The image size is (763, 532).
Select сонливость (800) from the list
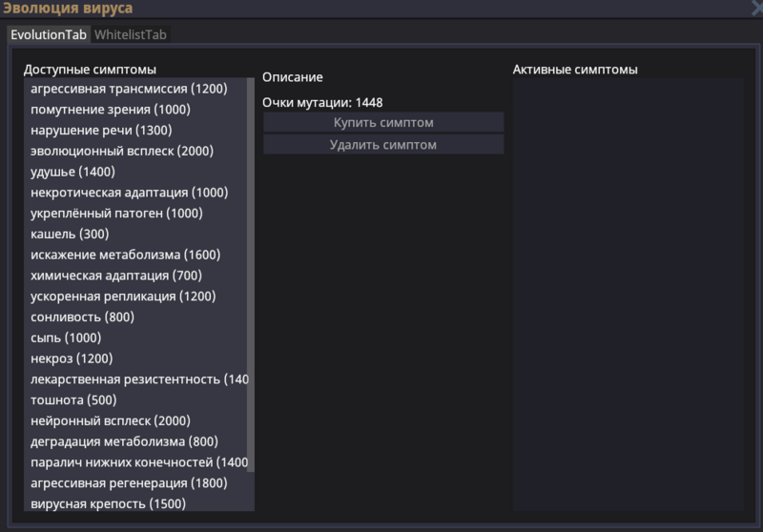click(x=82, y=317)
